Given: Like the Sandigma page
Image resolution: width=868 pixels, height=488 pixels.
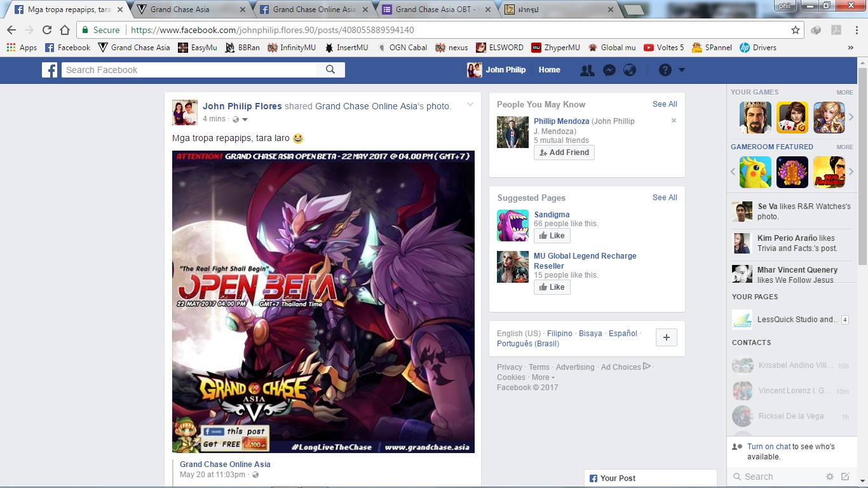Looking at the screenshot, I should click(x=552, y=236).
